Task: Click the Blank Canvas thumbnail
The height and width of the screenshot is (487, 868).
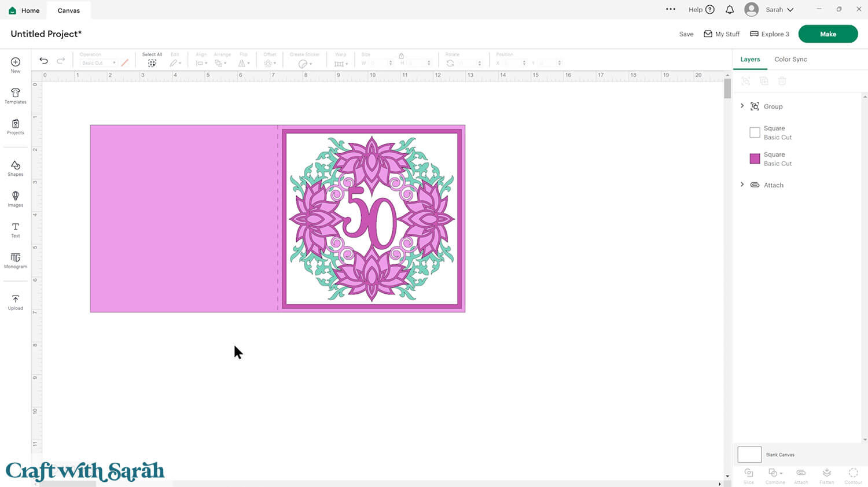Action: point(749,455)
